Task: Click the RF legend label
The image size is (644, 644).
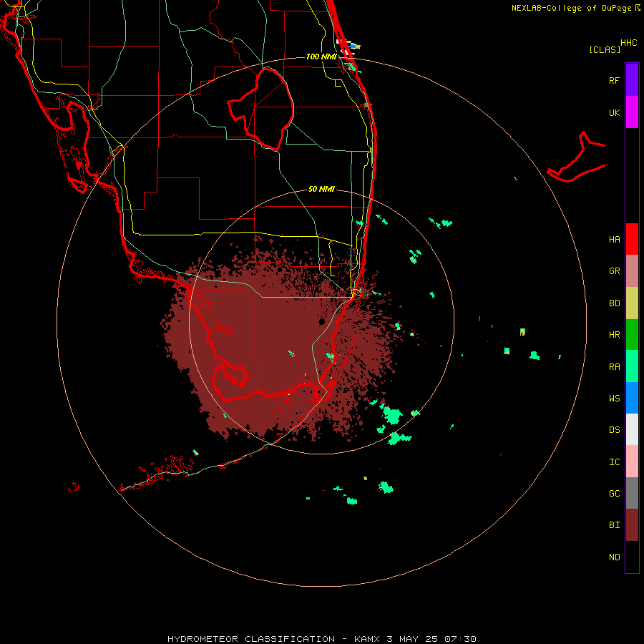Action: 614,80
